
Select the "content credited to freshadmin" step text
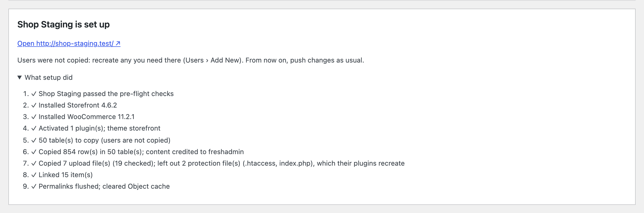195,152
